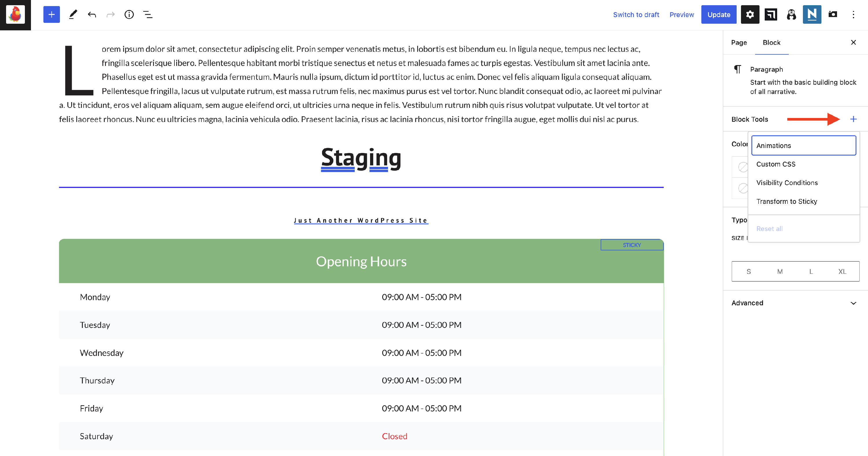This screenshot has width=868, height=456.
Task: Click the block inserter plus button
Action: 51,14
